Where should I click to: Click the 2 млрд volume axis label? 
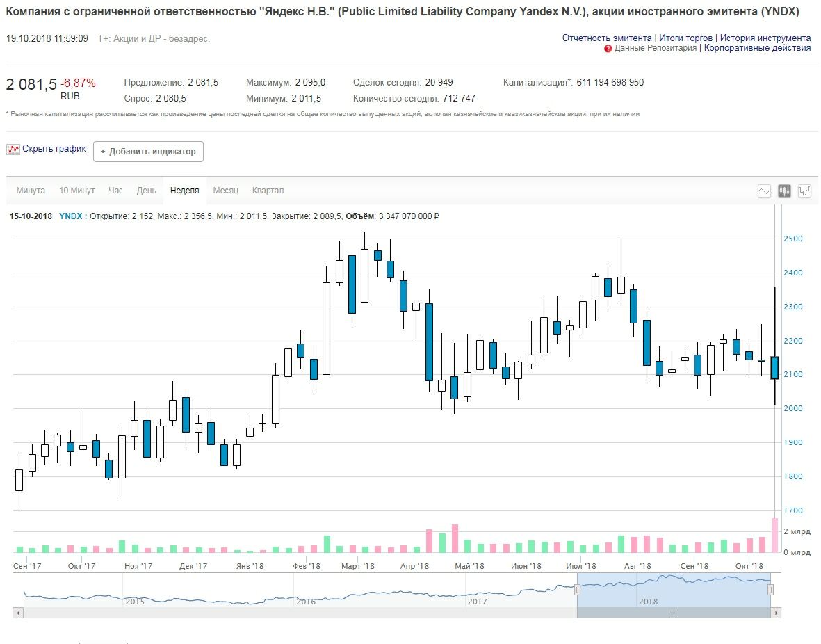pyautogui.click(x=797, y=531)
